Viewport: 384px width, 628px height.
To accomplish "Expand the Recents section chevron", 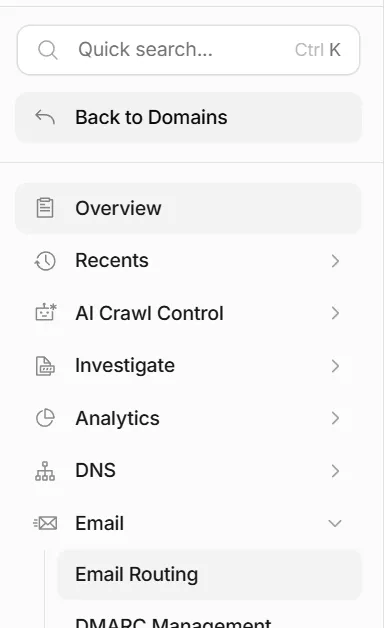I will point(335,261).
